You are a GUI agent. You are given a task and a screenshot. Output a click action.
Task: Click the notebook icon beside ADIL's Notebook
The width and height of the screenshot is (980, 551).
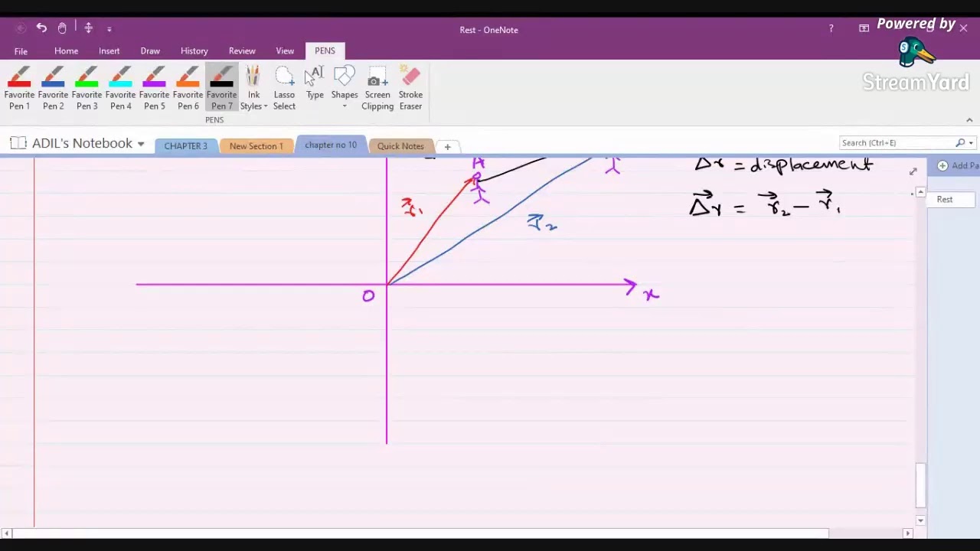click(x=18, y=143)
